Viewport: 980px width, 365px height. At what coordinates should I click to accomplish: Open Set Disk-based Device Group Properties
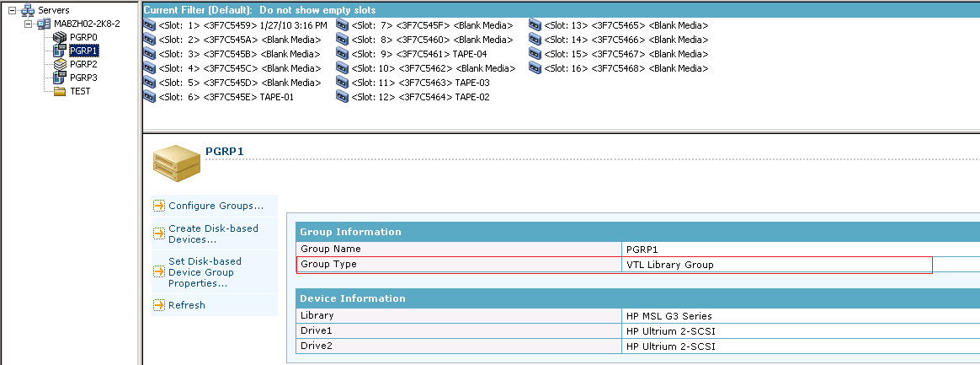coord(205,272)
